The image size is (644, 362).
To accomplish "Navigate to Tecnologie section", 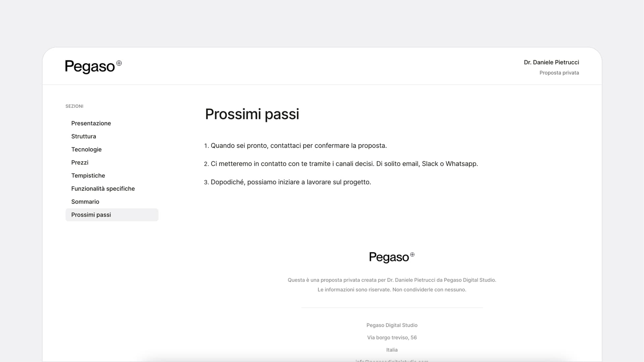I will click(x=86, y=149).
